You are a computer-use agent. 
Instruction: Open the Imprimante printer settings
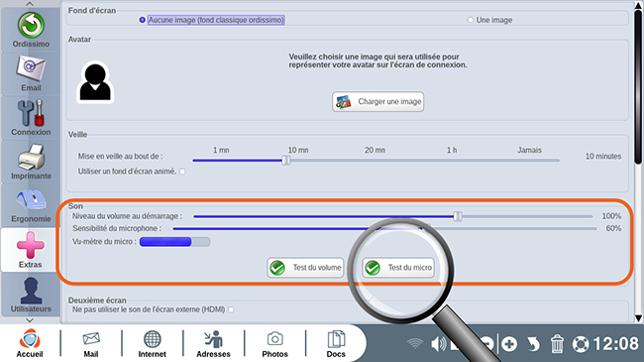31,162
